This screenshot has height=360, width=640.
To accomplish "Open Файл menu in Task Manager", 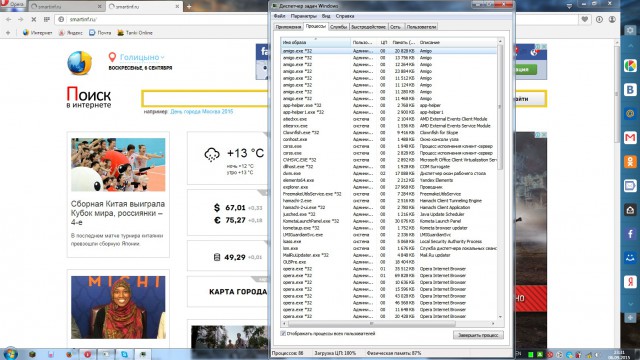I will click(x=279, y=16).
